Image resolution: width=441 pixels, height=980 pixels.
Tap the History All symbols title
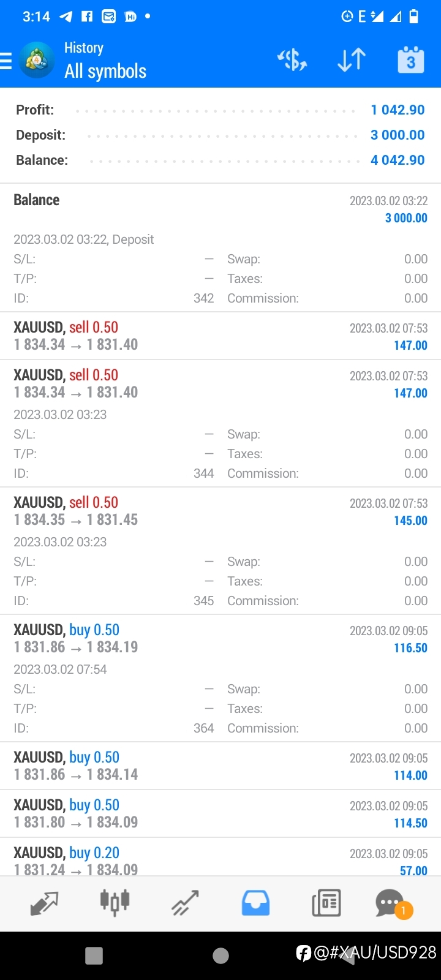click(105, 61)
